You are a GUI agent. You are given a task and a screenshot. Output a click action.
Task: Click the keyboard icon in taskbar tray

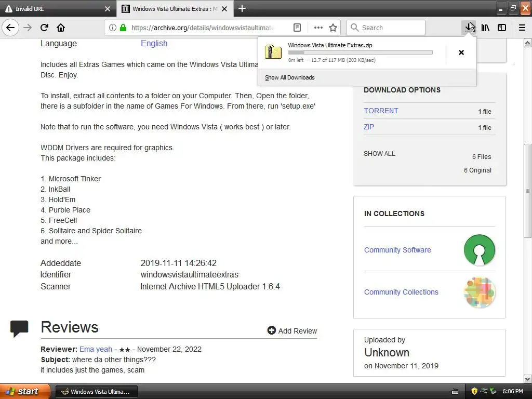pyautogui.click(x=455, y=392)
